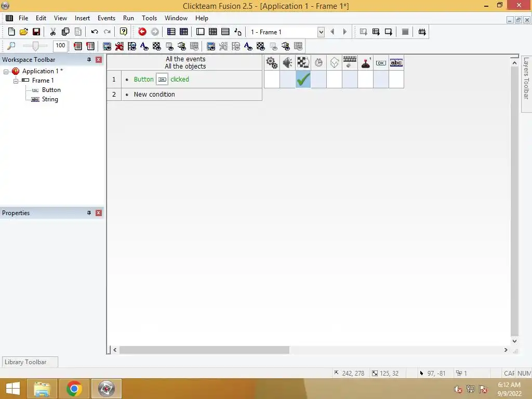Image resolution: width=532 pixels, height=399 pixels.
Task: Select the Player 1 joystick column icon
Action: pos(365,62)
